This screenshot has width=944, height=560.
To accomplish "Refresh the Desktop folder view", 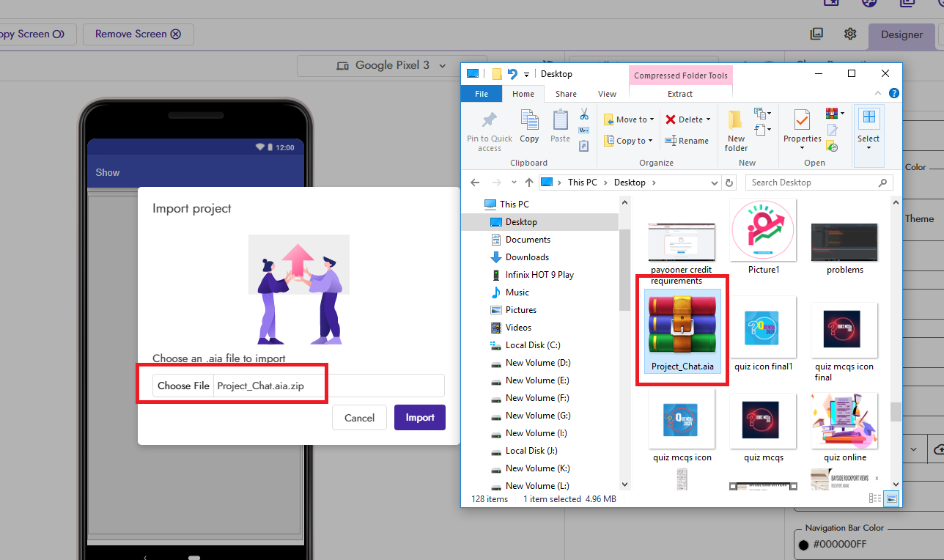I will tap(729, 183).
